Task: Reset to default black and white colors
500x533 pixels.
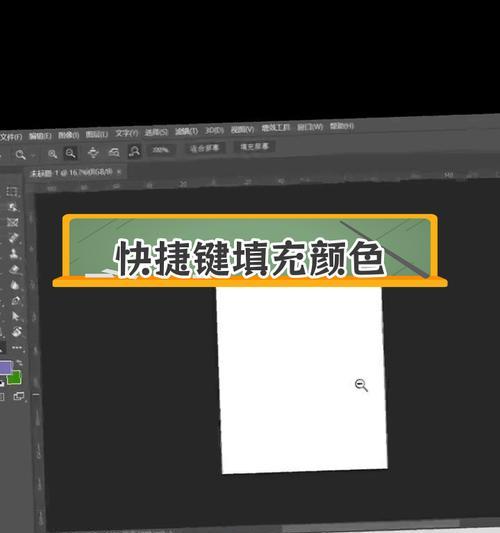Action: (2, 383)
